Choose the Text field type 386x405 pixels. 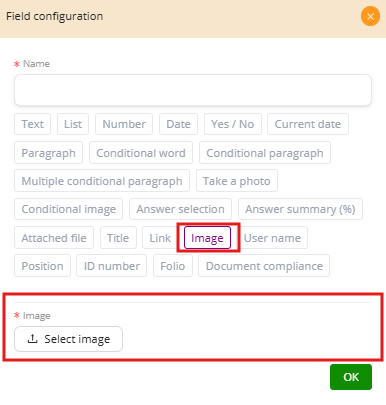point(32,124)
